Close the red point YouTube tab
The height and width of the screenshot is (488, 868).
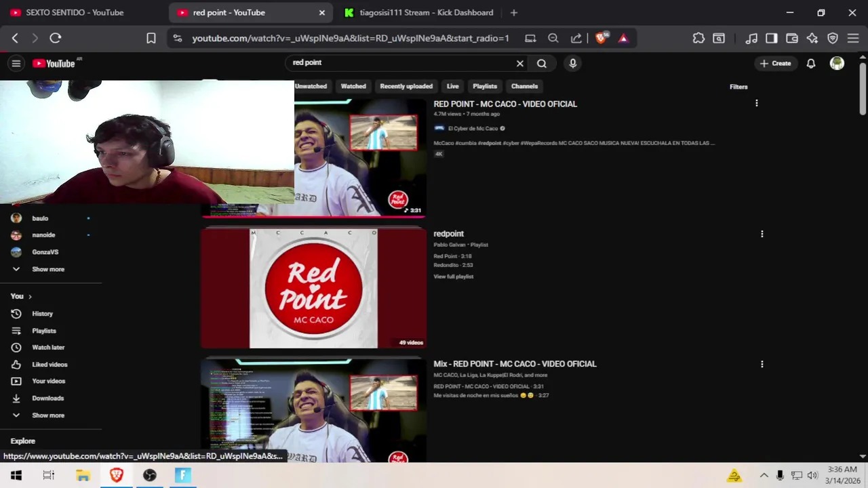(x=321, y=12)
